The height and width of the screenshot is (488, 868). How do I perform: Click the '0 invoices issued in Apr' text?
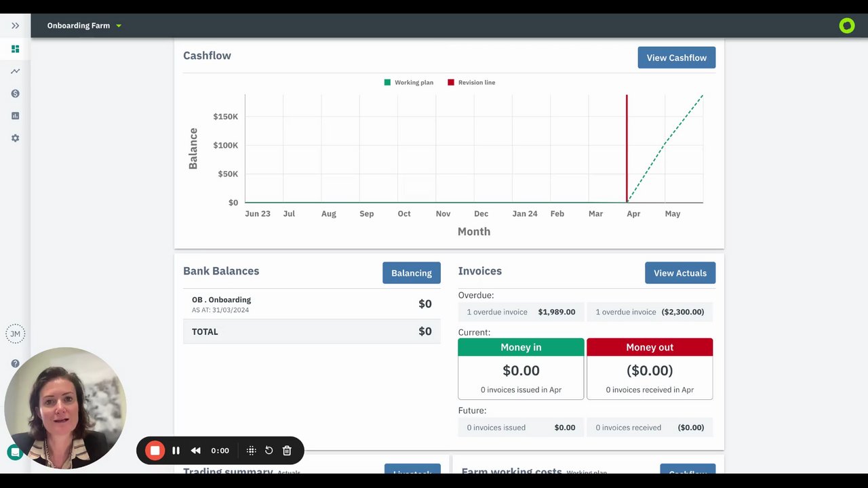pos(521,390)
